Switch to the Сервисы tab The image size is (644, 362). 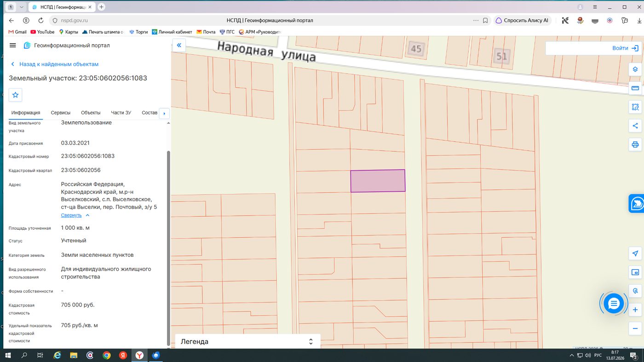point(61,113)
